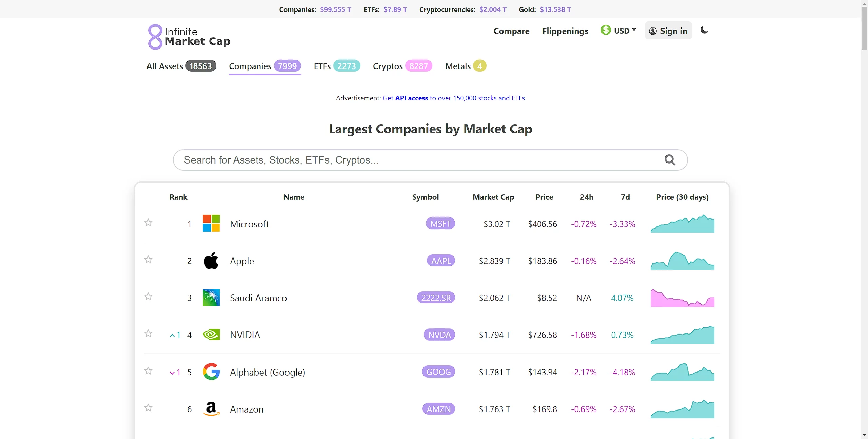Click the Microsoft logo icon
Viewport: 868px width, 439px height.
click(x=211, y=224)
